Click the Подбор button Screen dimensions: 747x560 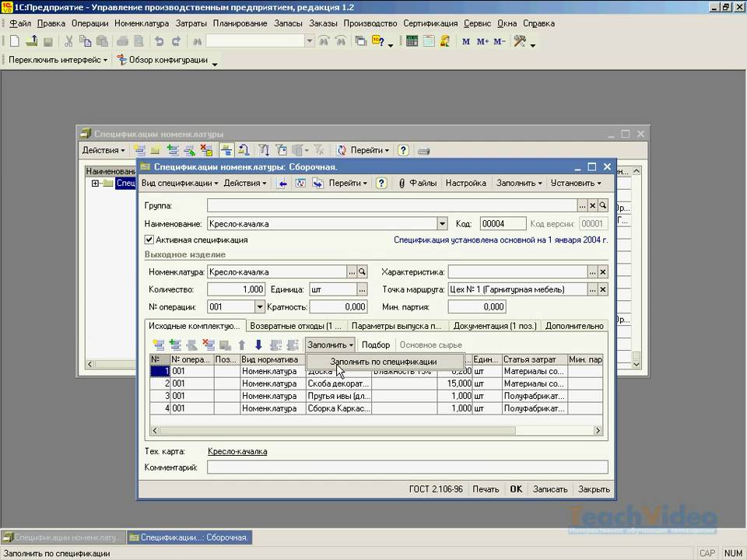375,345
